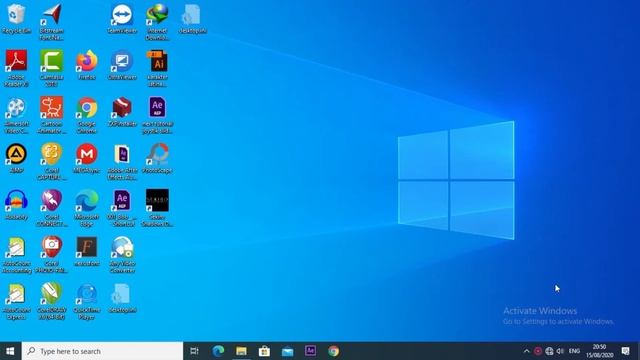Click the ENG language indicator
This screenshot has width=640, height=360.
point(574,351)
